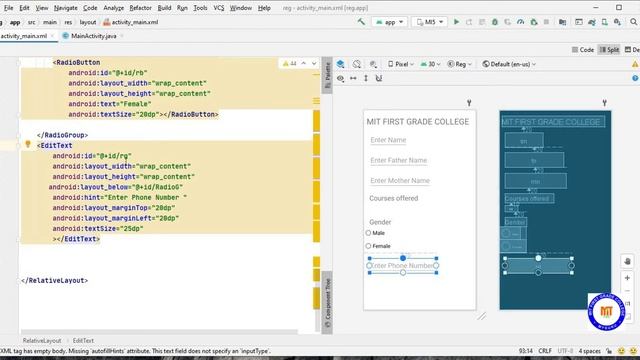Click the yellow warning icon in design toolbar

(x=635, y=64)
